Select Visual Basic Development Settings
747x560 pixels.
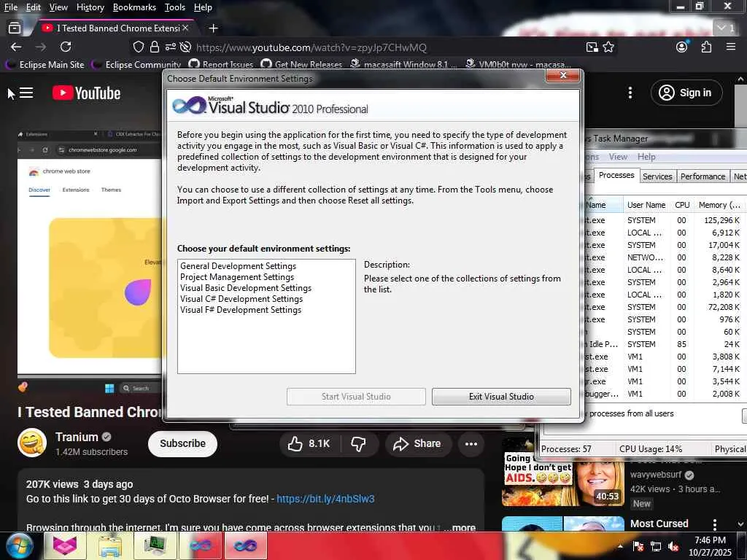pyautogui.click(x=246, y=287)
